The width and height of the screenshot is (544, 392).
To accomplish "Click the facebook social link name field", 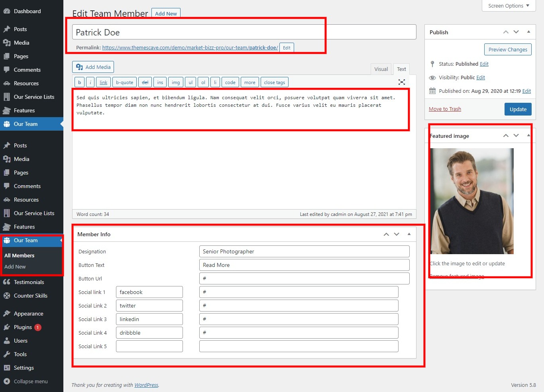I will pyautogui.click(x=149, y=292).
